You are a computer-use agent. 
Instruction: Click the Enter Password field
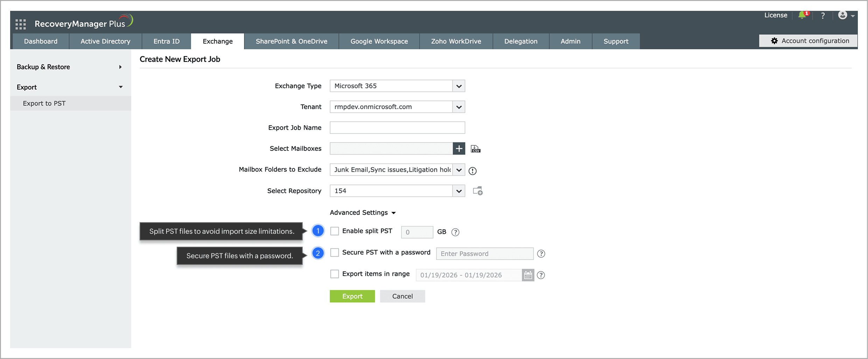[x=485, y=254]
